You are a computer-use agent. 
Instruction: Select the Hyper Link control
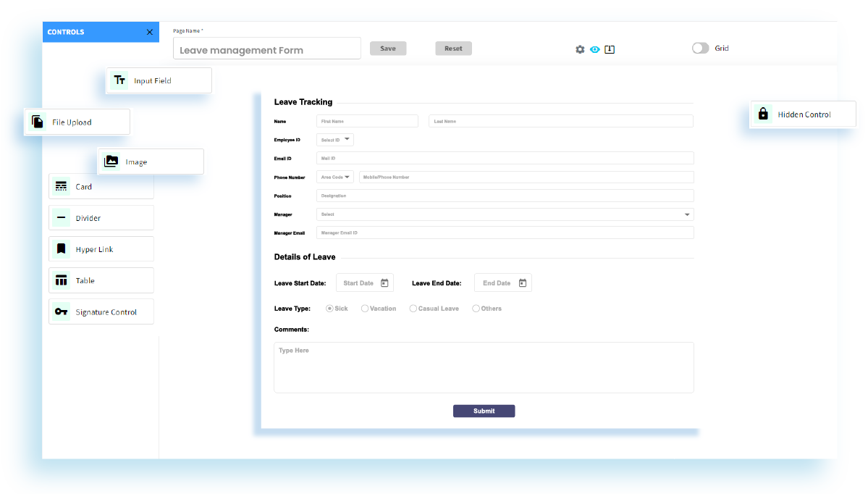61,248
